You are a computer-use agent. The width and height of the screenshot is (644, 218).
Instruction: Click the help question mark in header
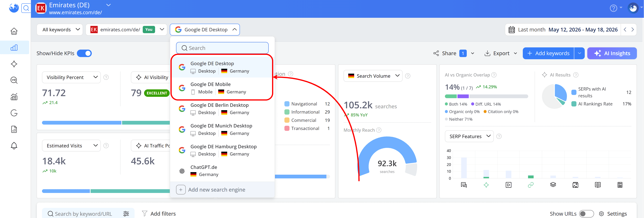[613, 8]
